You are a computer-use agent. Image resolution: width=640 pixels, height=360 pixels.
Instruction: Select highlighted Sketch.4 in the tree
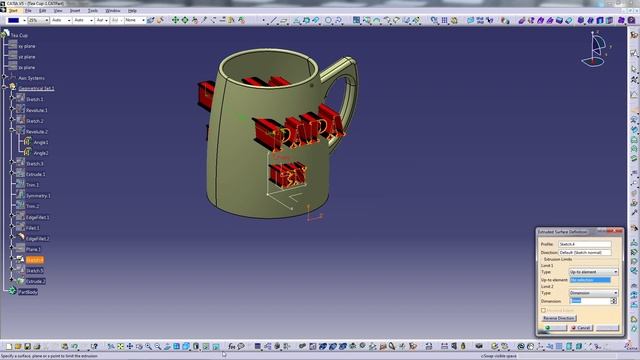(x=35, y=260)
